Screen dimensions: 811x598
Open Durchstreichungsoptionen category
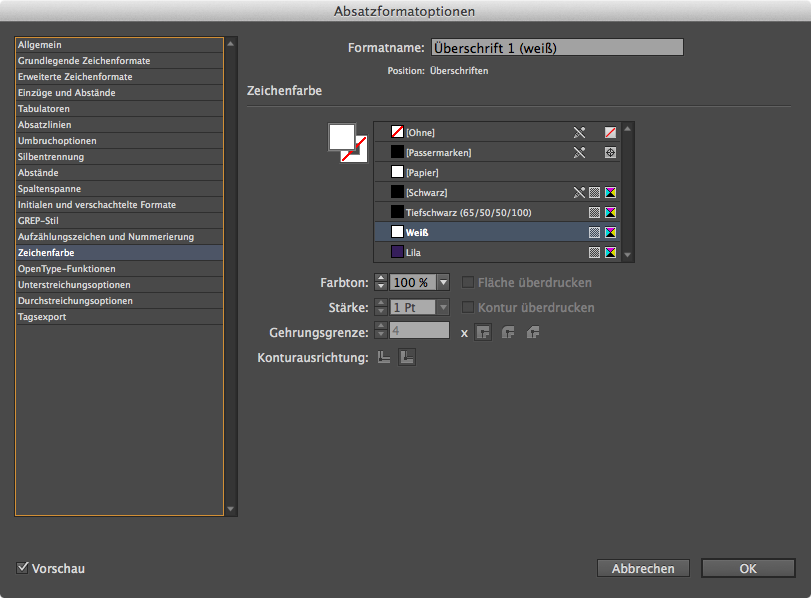pos(119,301)
